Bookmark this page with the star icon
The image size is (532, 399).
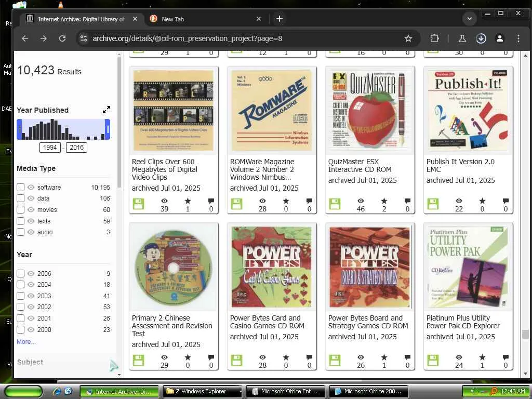pyautogui.click(x=408, y=38)
